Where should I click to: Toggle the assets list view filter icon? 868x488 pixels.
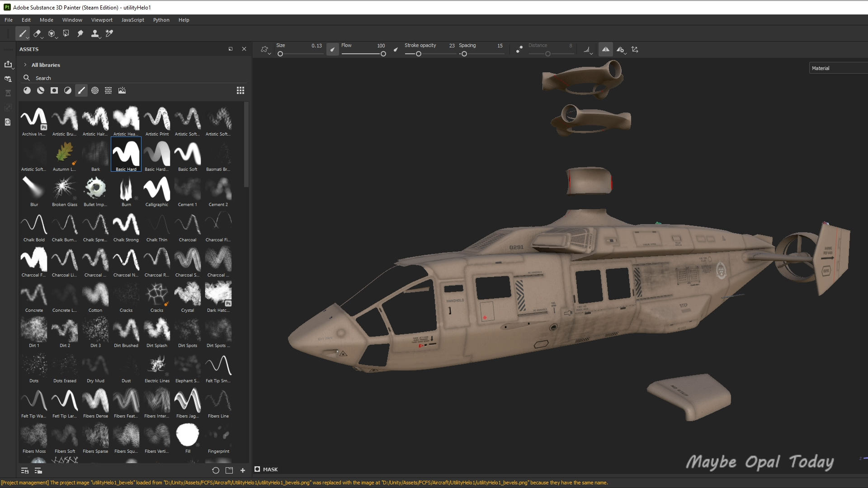[x=25, y=471]
